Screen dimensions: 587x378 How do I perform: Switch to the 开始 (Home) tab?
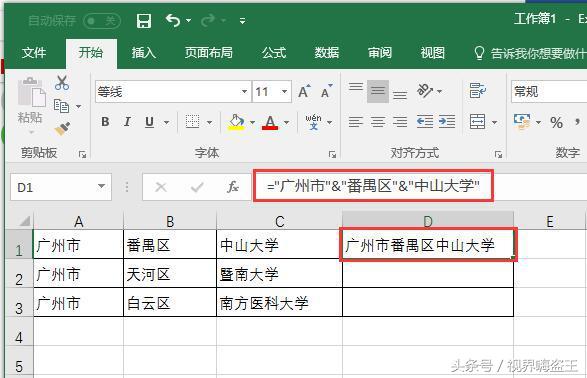[91, 53]
